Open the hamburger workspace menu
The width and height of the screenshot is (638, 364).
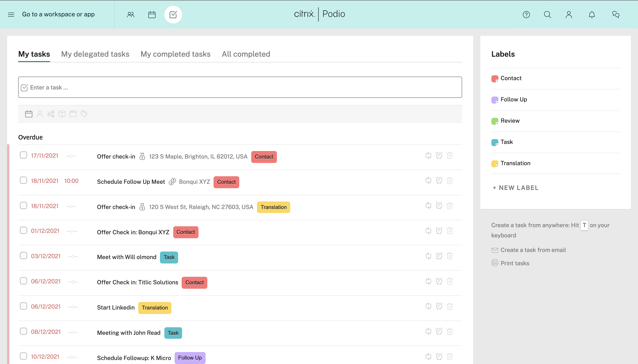tap(11, 14)
